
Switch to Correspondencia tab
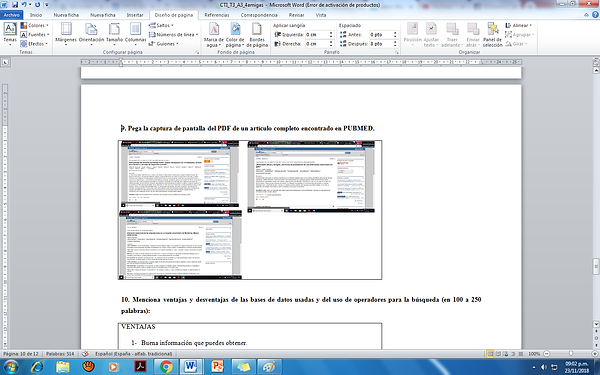[x=259, y=15]
